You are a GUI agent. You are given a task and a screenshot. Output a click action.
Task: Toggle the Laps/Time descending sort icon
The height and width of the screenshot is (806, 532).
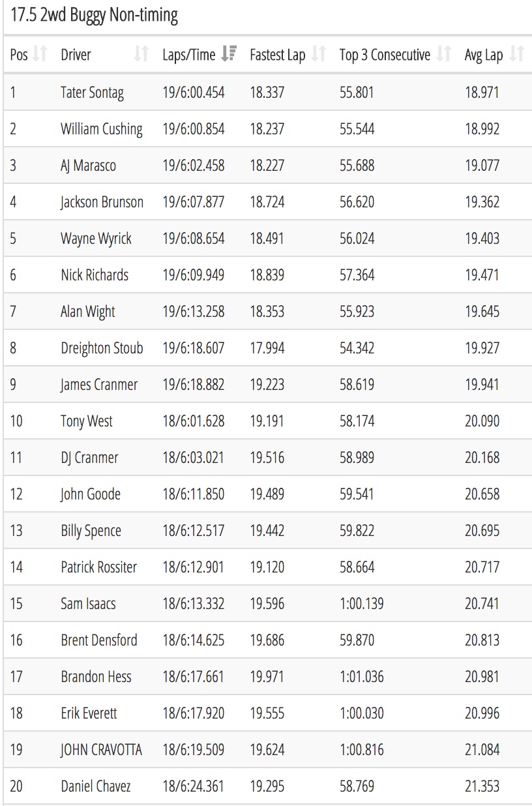click(229, 55)
